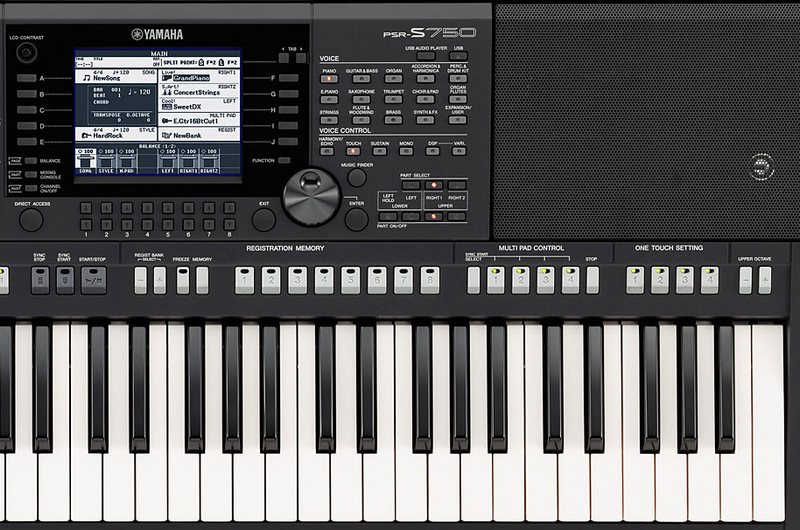Select the Accordion & Harmonica voice button
Viewport: 800px width, 530px height.
click(426, 79)
